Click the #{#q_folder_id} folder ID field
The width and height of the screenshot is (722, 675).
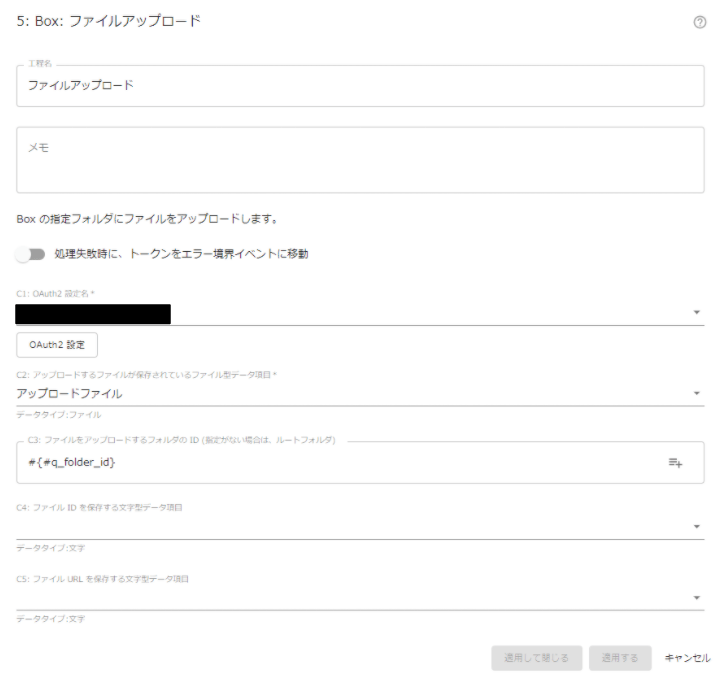(x=341, y=462)
